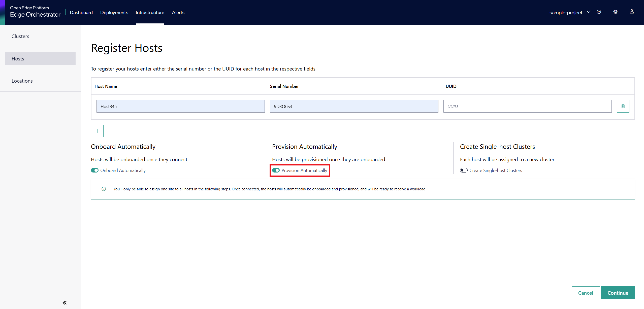The height and width of the screenshot is (309, 644).
Task: Click the empty UUID input field
Action: [x=527, y=106]
